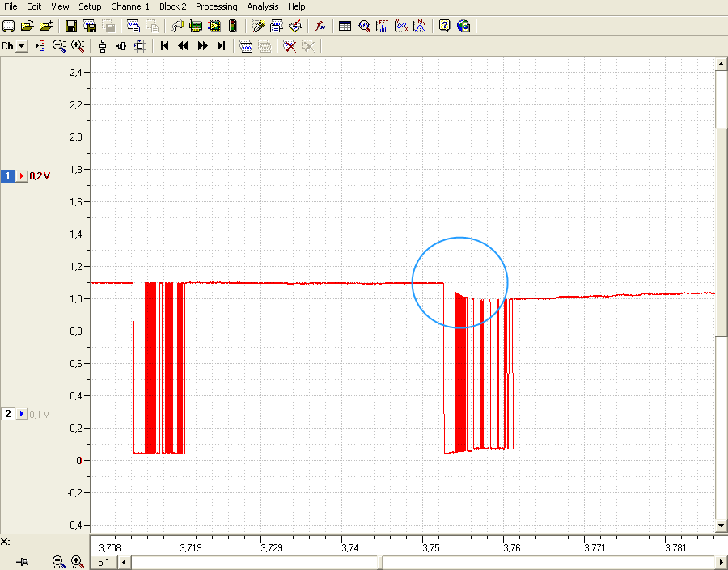Image resolution: width=728 pixels, height=570 pixels.
Task: Open the fx formula function icon
Action: tap(320, 26)
